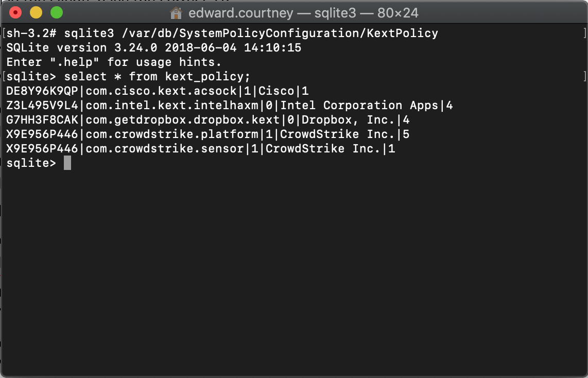The width and height of the screenshot is (588, 378).
Task: Click the blinking terminal cursor block
Action: (x=67, y=163)
